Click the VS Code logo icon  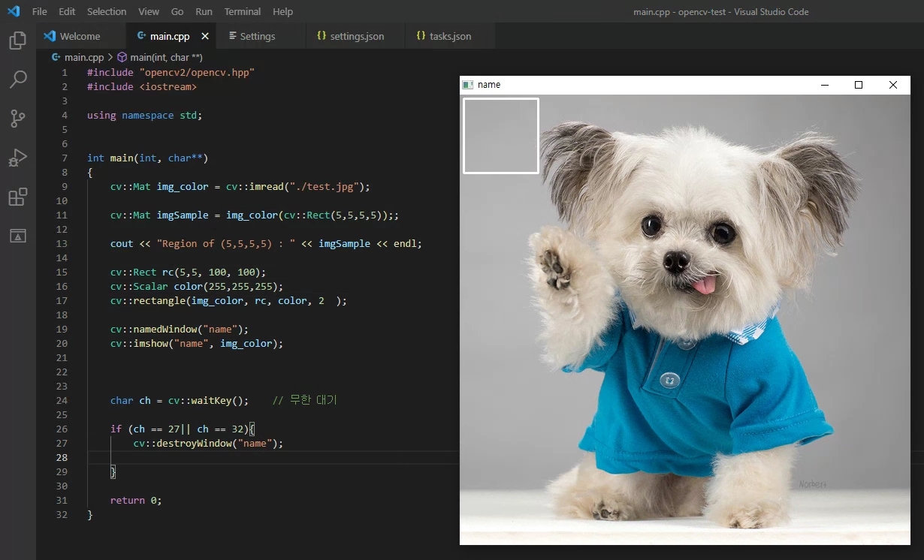[x=14, y=11]
